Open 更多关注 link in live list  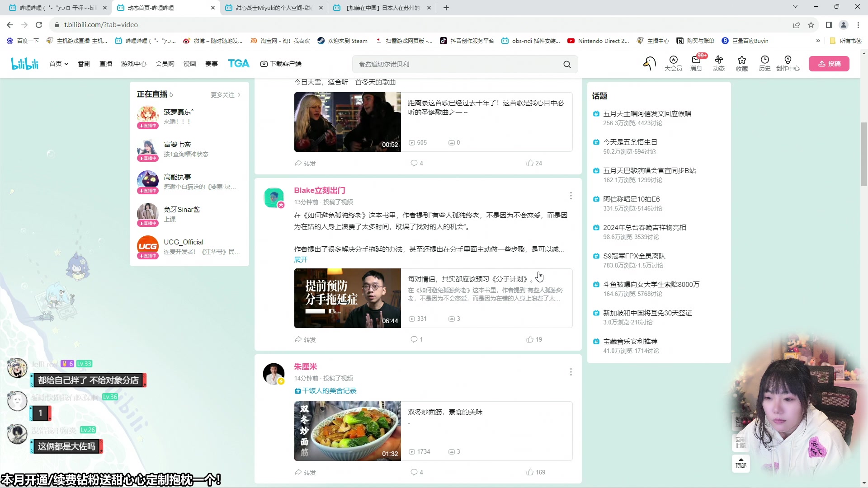(x=222, y=94)
